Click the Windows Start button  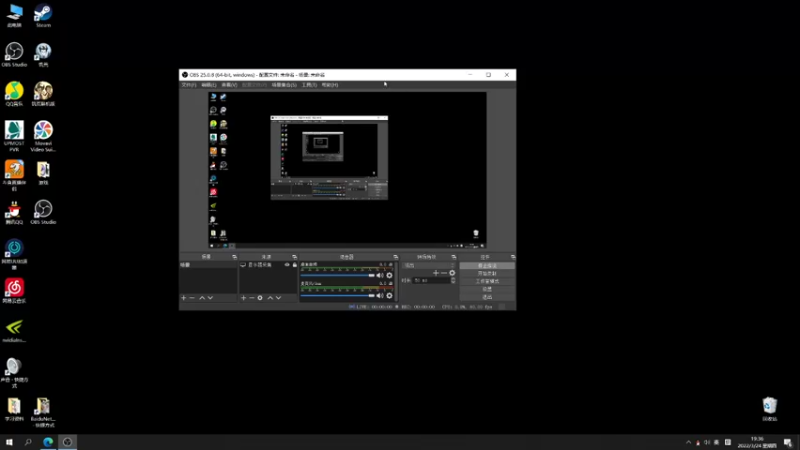click(9, 442)
